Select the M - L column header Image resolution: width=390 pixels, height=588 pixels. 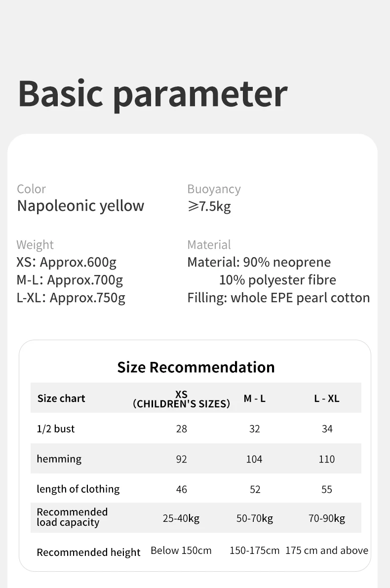coord(254,398)
